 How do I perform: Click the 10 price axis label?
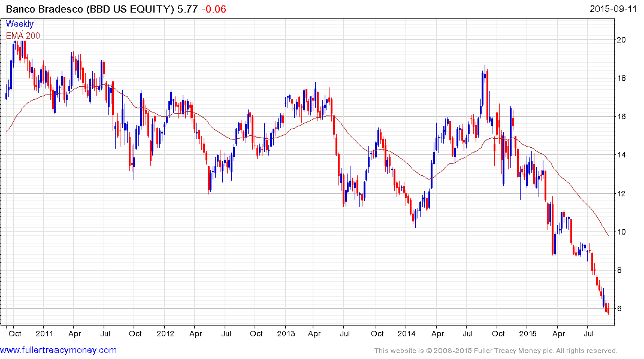(622, 232)
